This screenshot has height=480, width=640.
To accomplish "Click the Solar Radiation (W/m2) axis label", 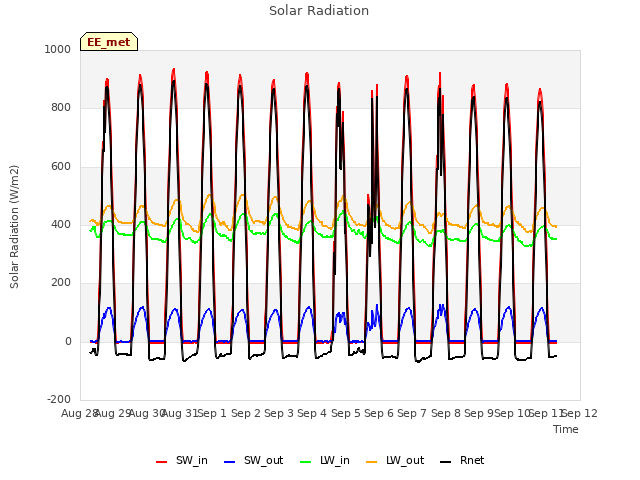I will pos(14,227).
